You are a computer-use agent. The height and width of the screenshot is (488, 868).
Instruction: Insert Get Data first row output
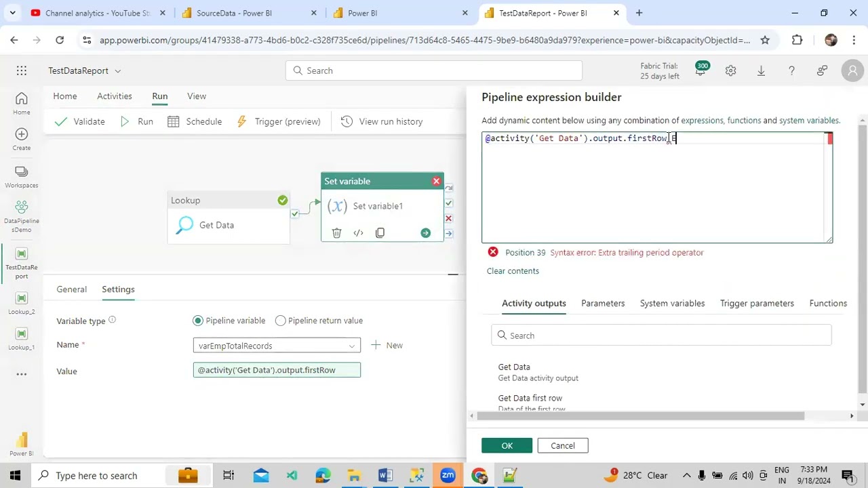point(531,403)
